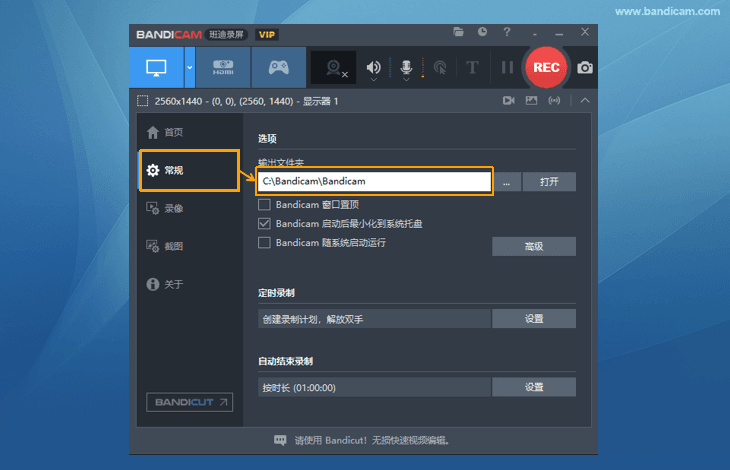Toggle mouse click effect icon
Screen dimensions: 730x470
(x=439, y=67)
